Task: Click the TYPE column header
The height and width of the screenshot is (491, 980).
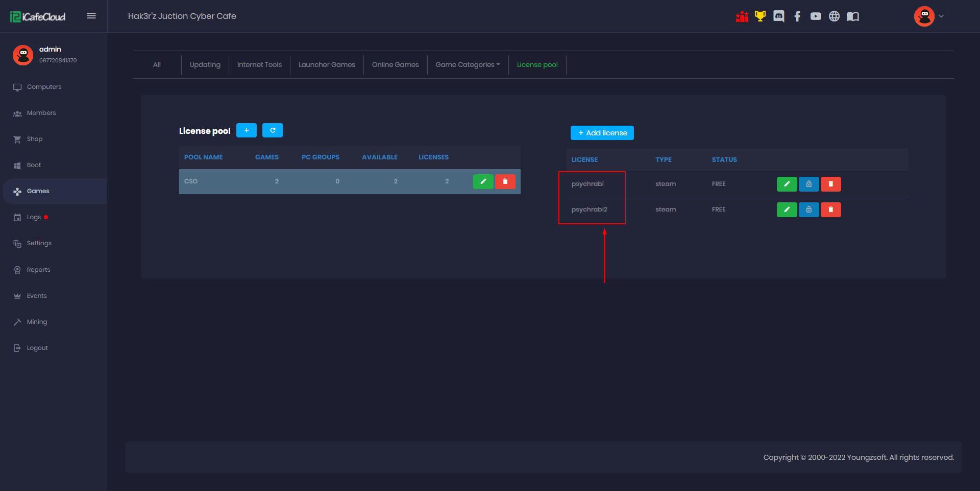Action: 664,160
